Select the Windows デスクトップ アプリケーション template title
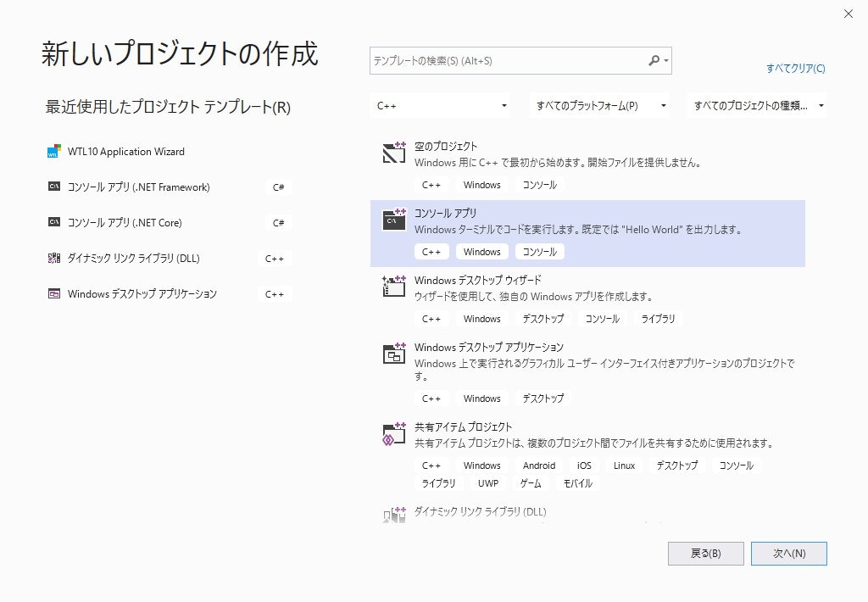Screen dimensions: 868x602 tap(489, 348)
